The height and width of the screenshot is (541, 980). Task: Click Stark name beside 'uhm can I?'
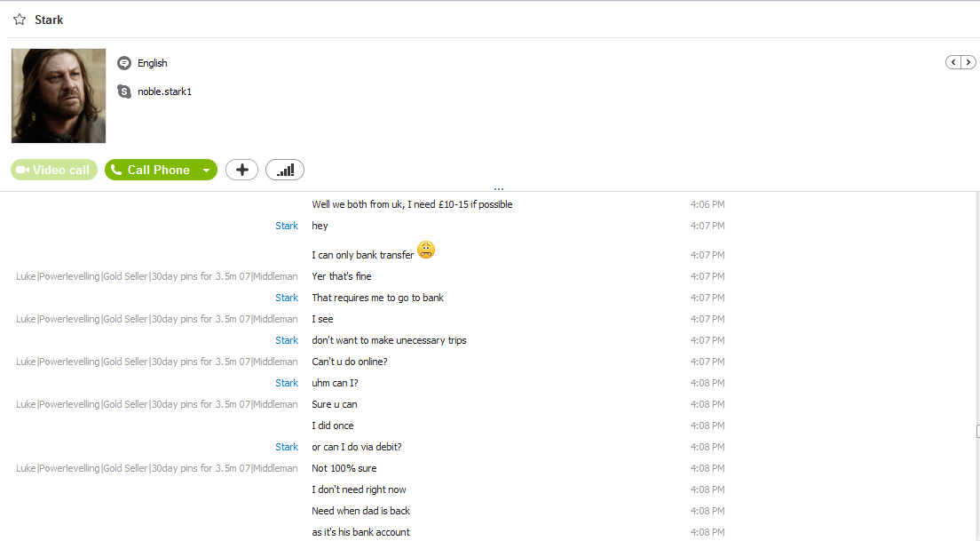[287, 383]
